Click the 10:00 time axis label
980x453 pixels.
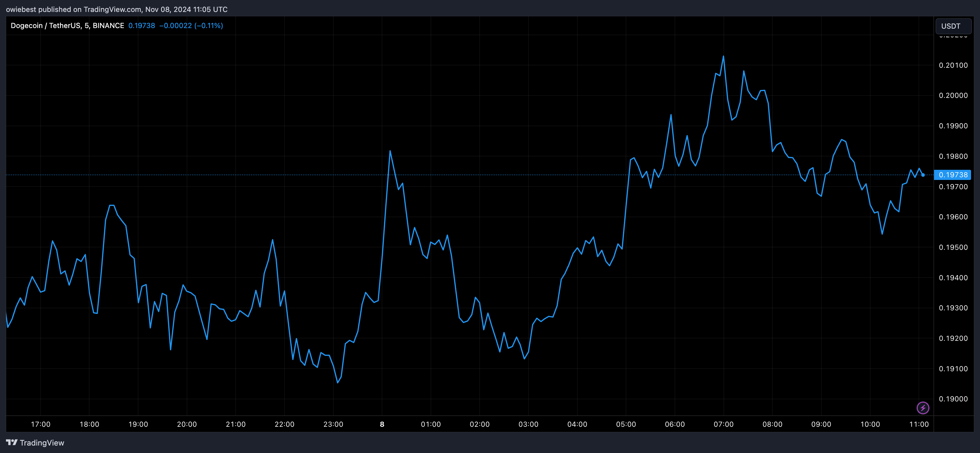870,424
